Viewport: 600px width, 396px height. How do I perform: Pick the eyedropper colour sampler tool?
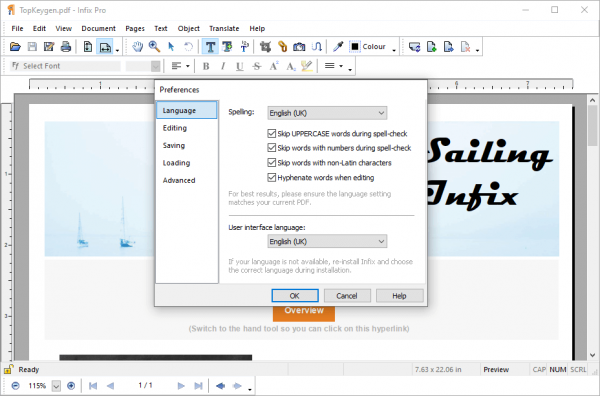pyautogui.click(x=338, y=47)
